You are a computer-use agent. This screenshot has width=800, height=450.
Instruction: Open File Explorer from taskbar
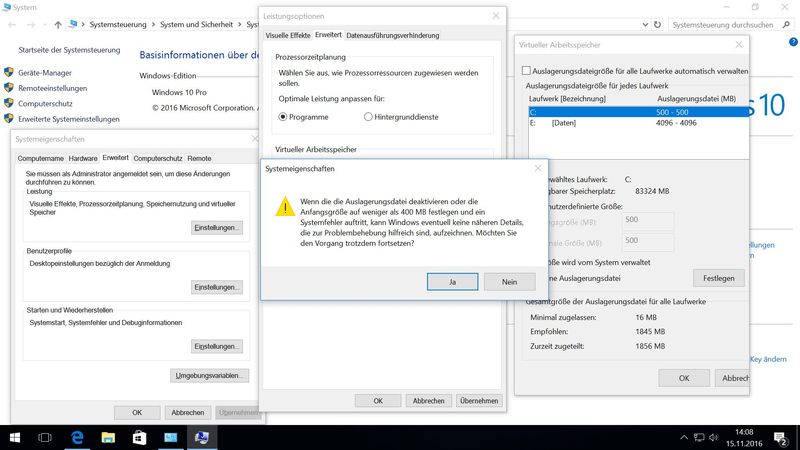coord(108,438)
